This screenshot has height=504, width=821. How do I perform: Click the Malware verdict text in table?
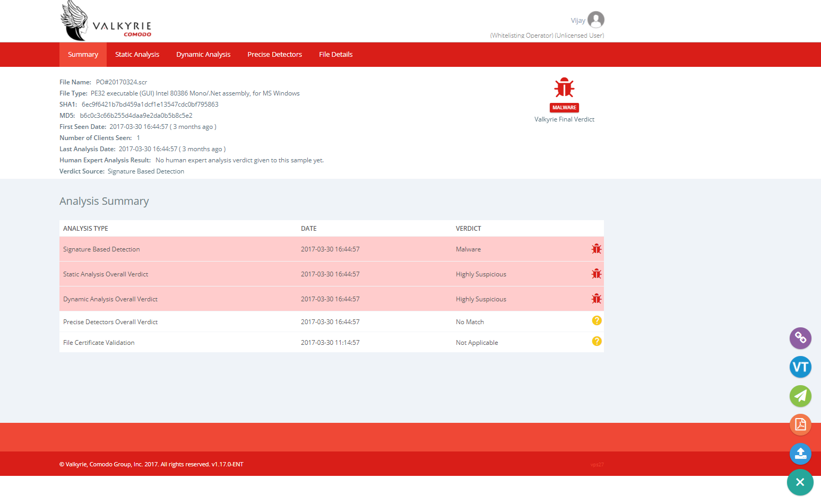tap(468, 249)
